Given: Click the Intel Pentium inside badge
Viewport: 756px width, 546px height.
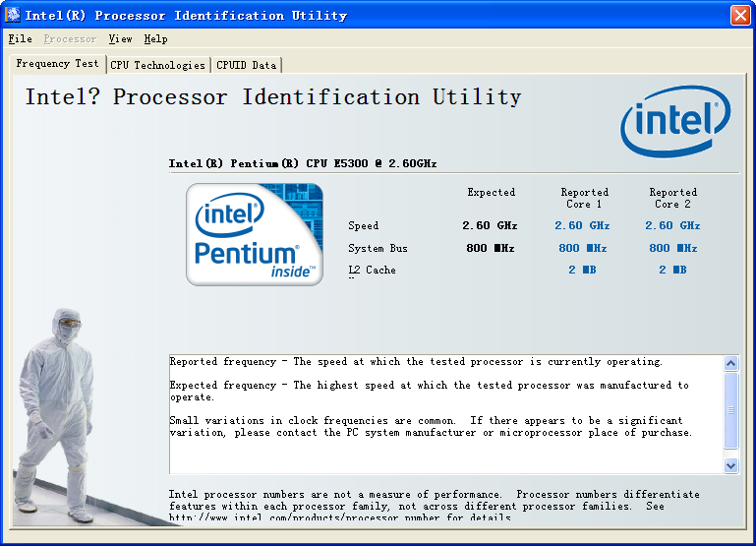Looking at the screenshot, I should (255, 235).
